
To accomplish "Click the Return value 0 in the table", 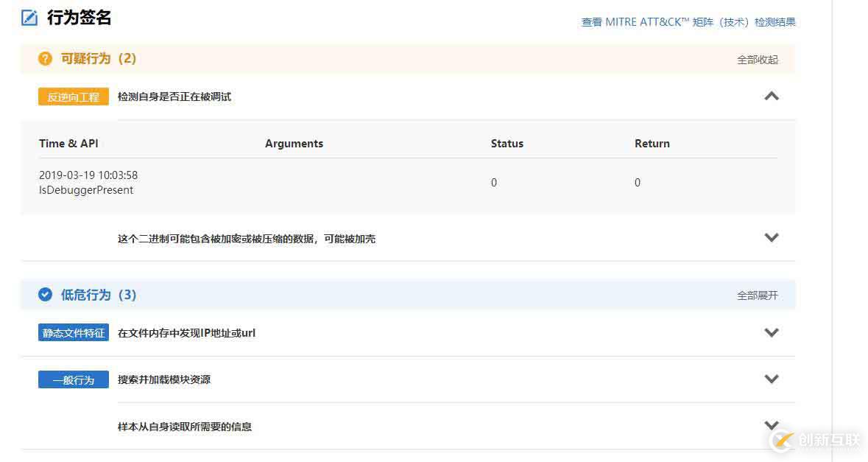I will click(x=637, y=183).
